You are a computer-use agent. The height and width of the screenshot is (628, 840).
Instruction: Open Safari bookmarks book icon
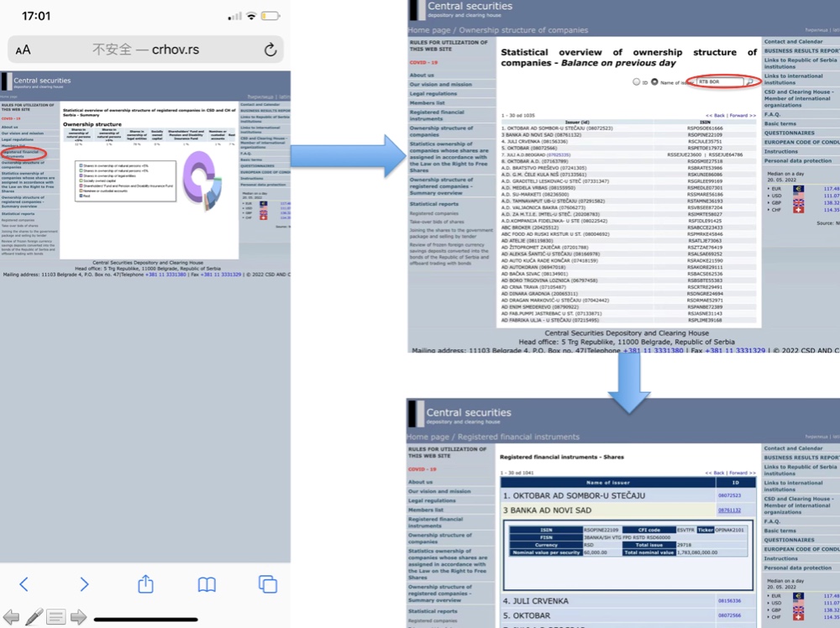[207, 584]
